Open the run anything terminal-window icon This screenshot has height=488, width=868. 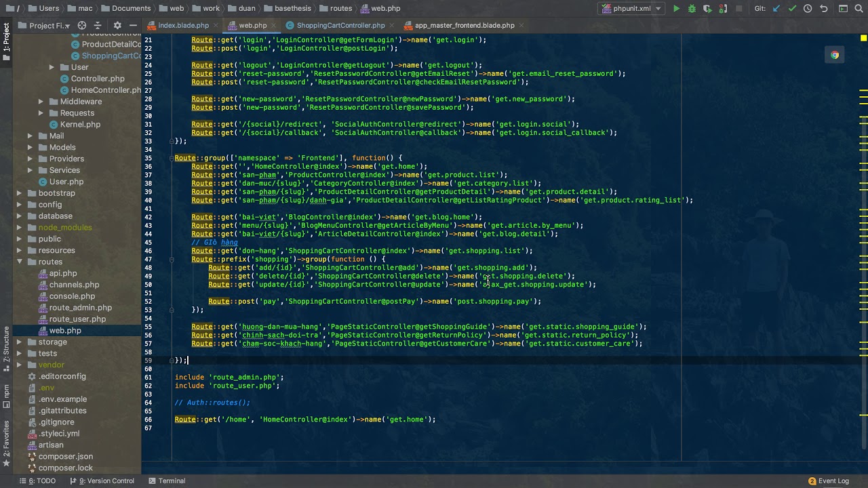[842, 9]
